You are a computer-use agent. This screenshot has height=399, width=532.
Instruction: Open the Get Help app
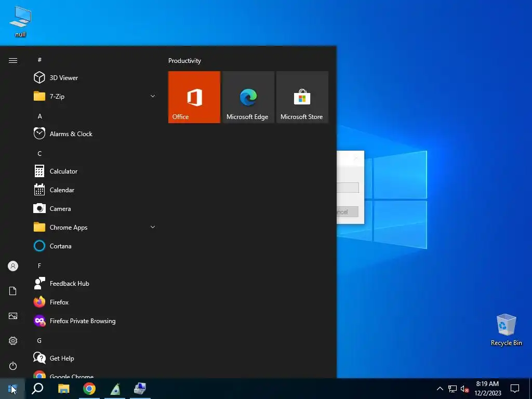coord(95,358)
